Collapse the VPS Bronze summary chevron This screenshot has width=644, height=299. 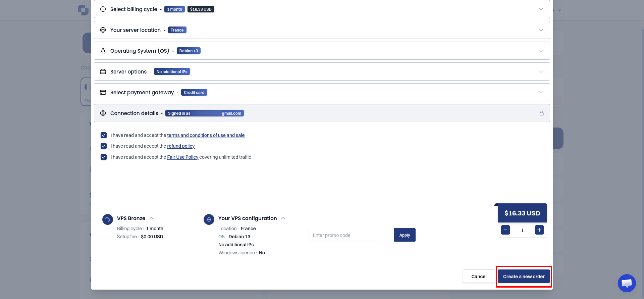(x=151, y=218)
